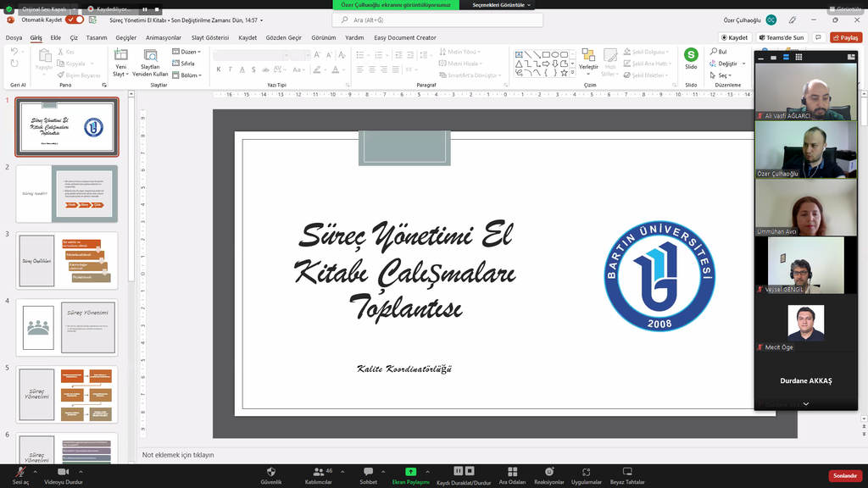Click the Paylaş share button
This screenshot has width=868, height=488.
pyautogui.click(x=846, y=37)
